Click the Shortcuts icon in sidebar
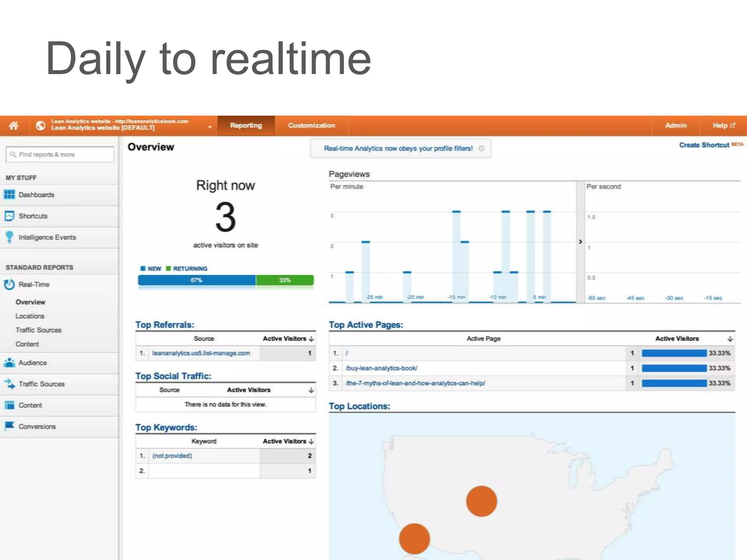This screenshot has width=747, height=560. pos(9,216)
